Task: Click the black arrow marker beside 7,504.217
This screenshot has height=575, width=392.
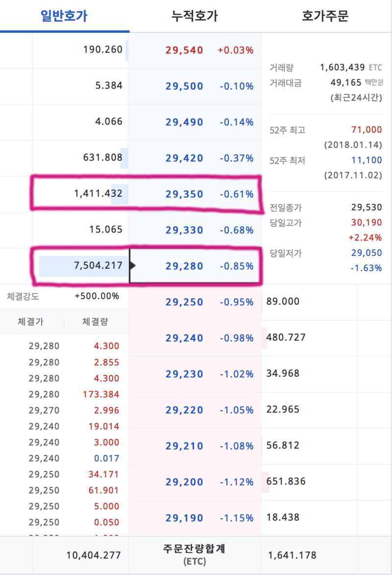Action: pos(132,266)
